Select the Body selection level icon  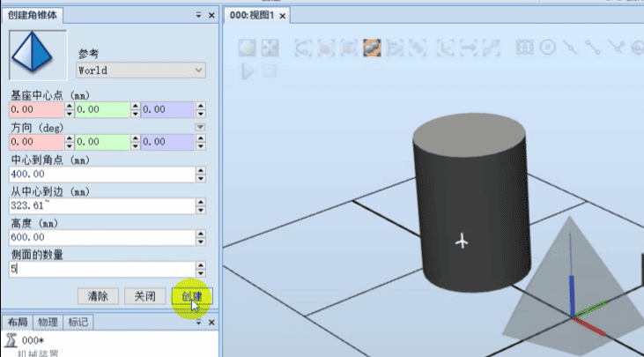[349, 48]
